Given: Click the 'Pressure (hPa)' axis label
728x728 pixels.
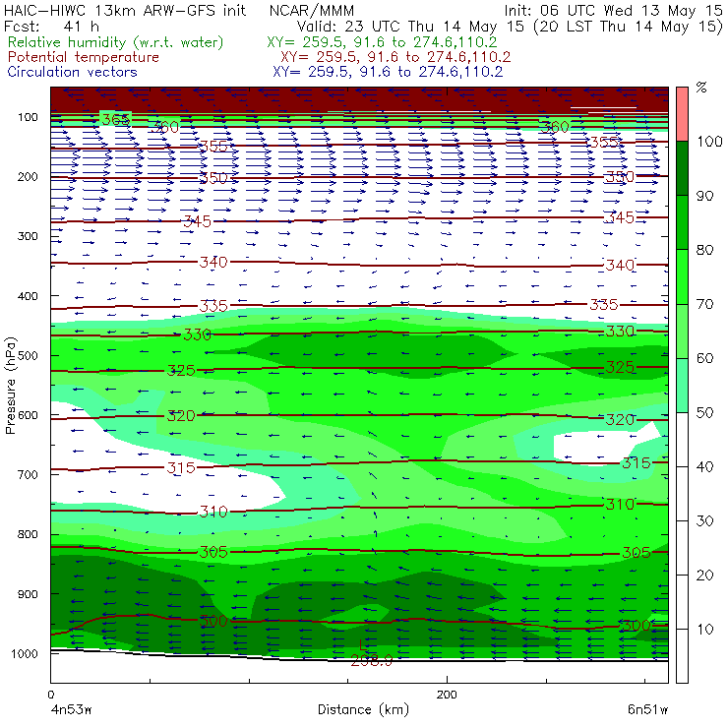Looking at the screenshot, I should [10, 386].
